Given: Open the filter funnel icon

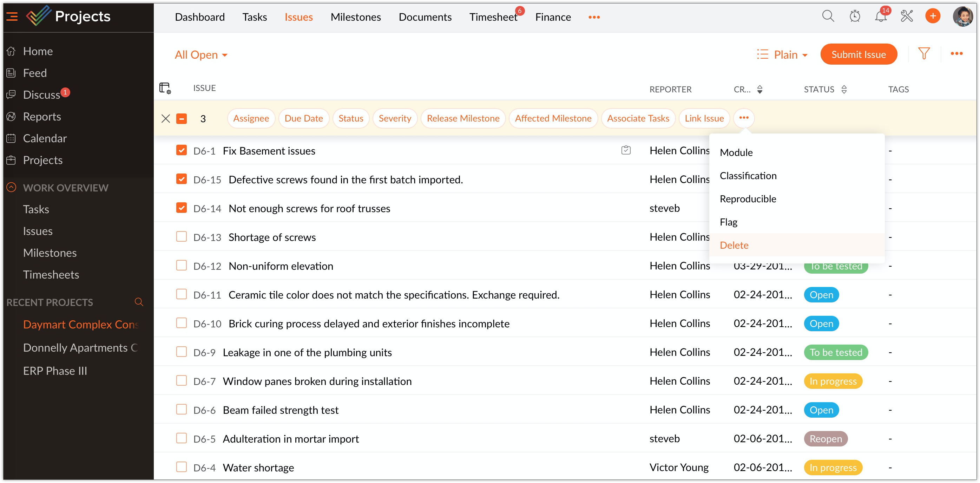Looking at the screenshot, I should 924,54.
